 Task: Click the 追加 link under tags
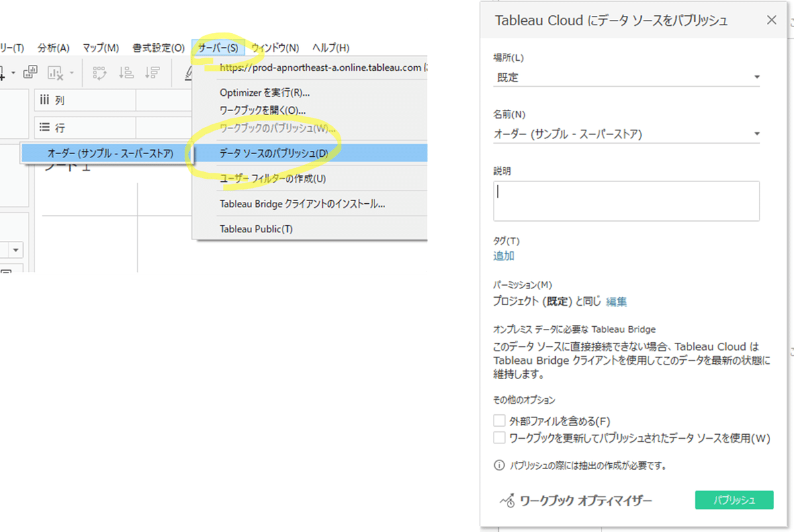tap(504, 255)
